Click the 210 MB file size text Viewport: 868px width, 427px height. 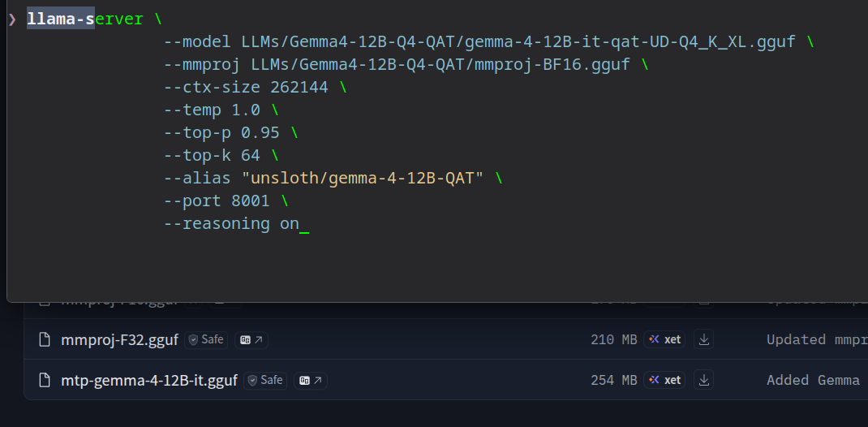click(x=614, y=339)
